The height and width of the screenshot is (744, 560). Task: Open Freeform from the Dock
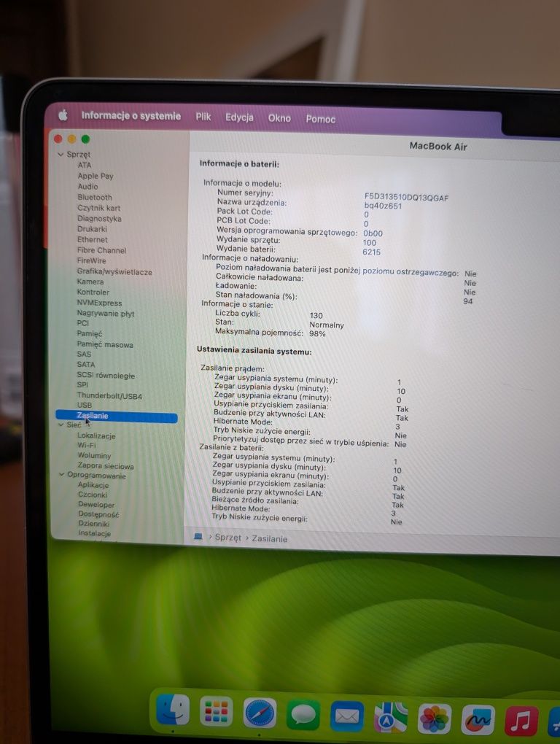pos(478,721)
